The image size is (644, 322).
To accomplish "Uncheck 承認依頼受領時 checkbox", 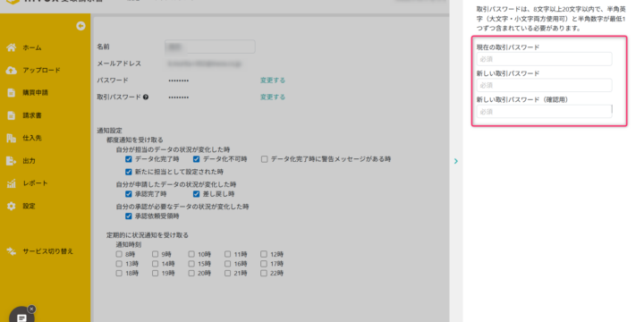I will (129, 216).
